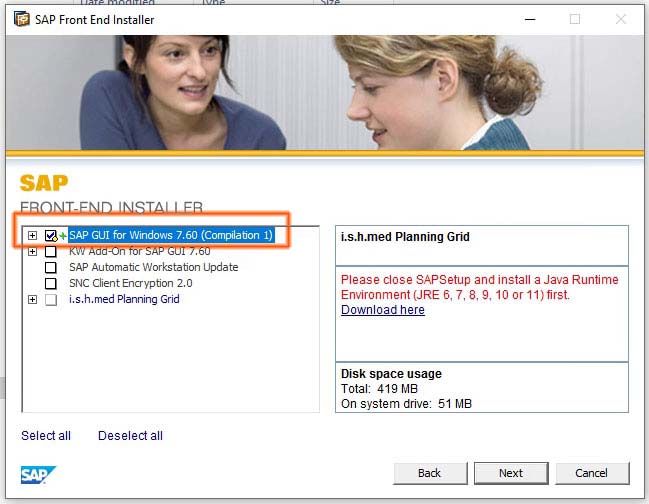Select KW Add-On for SAP GUI 7.60 label
This screenshot has width=649, height=504.
click(139, 251)
